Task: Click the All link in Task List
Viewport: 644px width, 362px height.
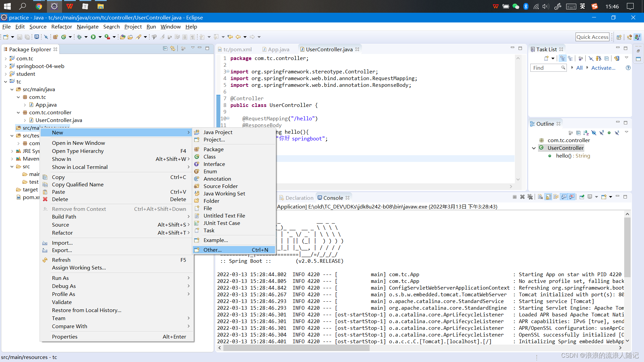Action: click(x=579, y=68)
